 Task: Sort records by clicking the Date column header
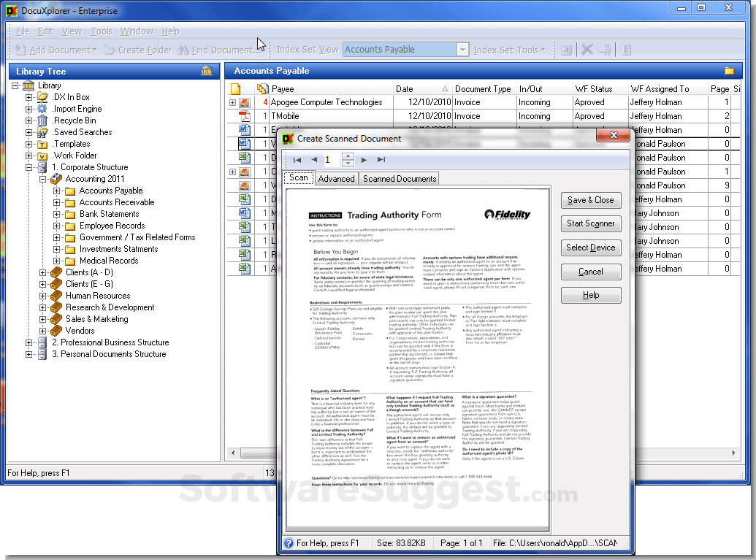click(x=404, y=88)
